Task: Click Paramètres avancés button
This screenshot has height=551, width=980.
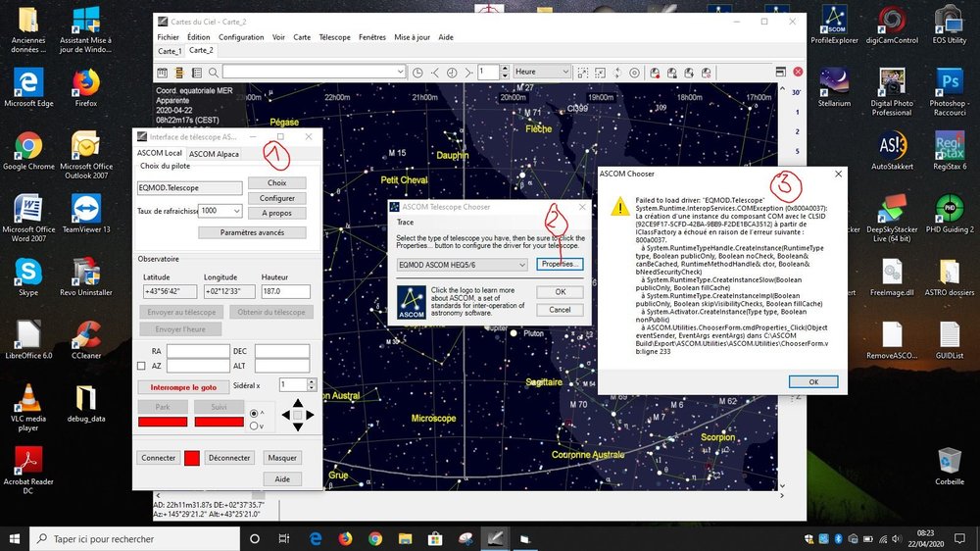Action: 252,232
